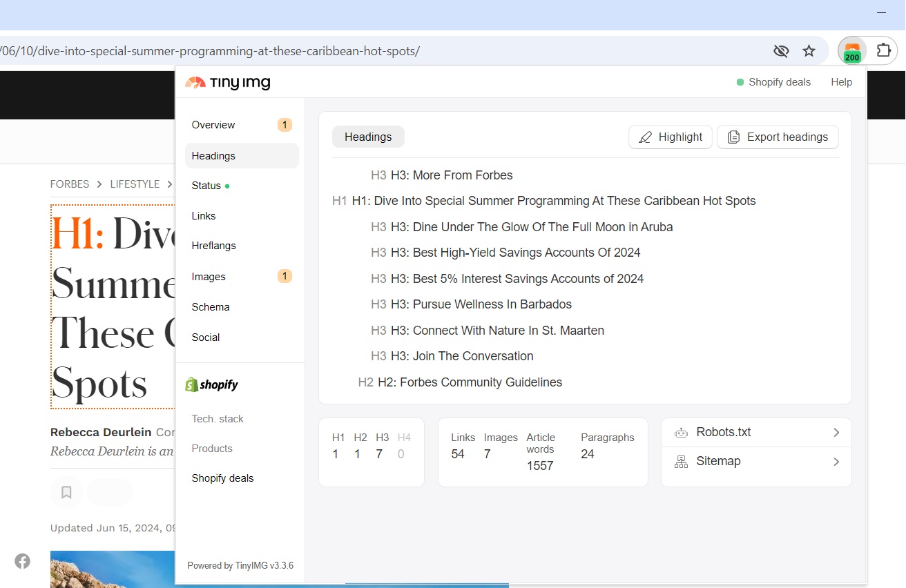Click the sitemap diagram icon beside Sitemap

pos(681,461)
